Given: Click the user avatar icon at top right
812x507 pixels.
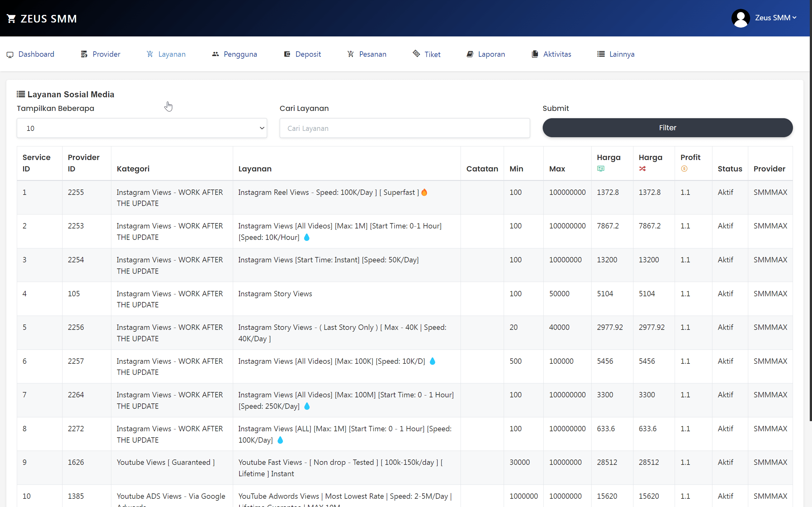Looking at the screenshot, I should [741, 18].
